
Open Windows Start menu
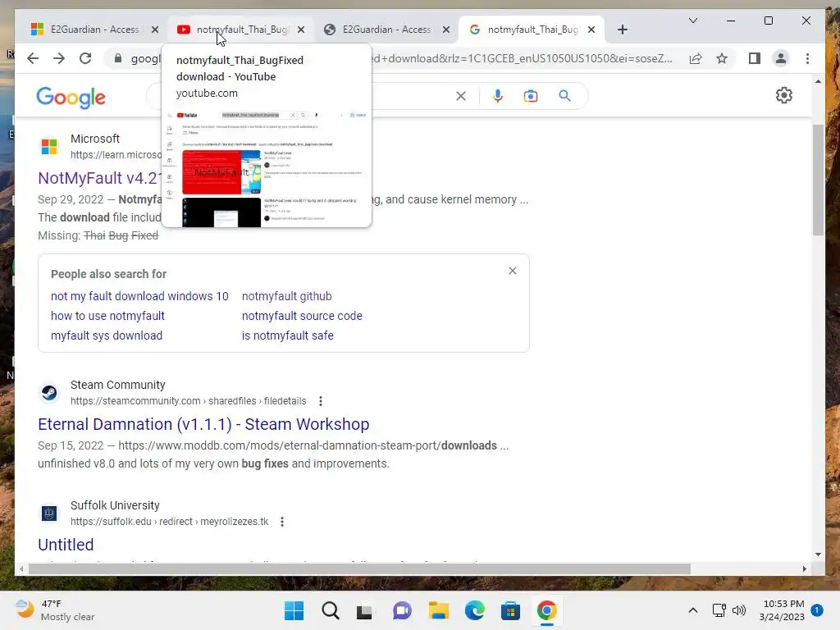(294, 610)
